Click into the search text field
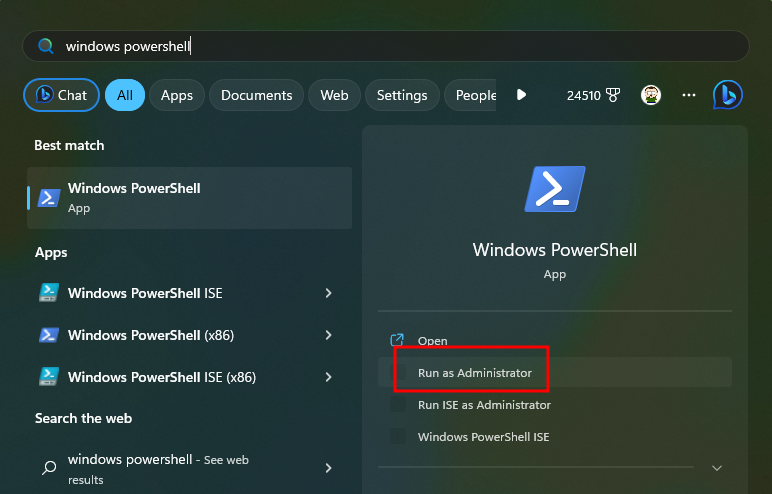Viewport: 772px width, 494px height. [x=386, y=46]
